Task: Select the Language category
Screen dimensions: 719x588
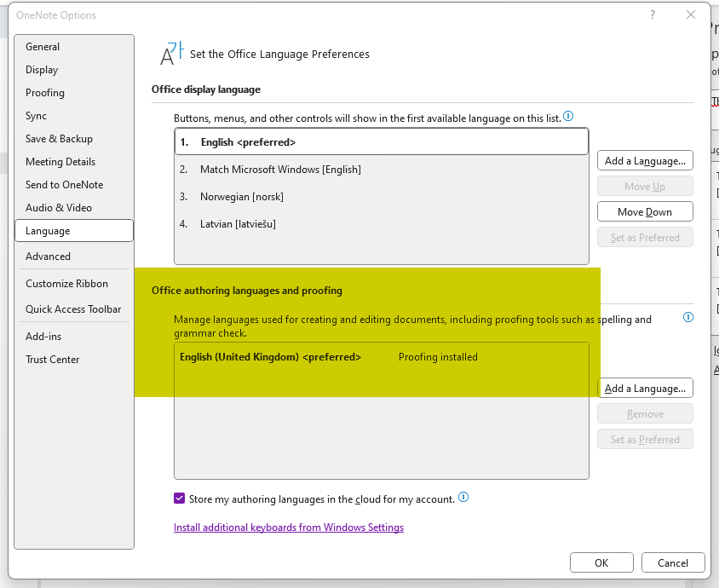Action: coord(74,231)
